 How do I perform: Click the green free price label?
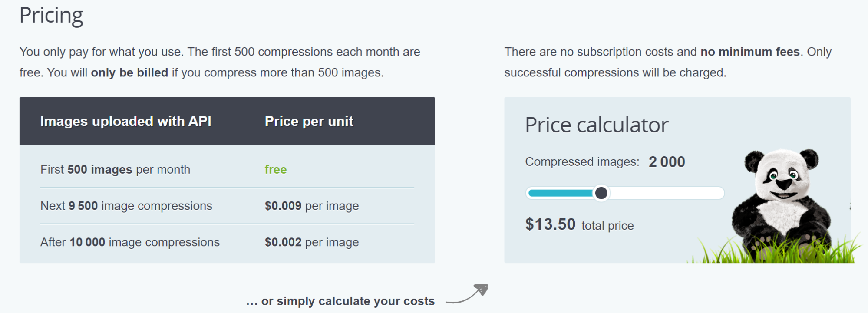click(x=276, y=169)
